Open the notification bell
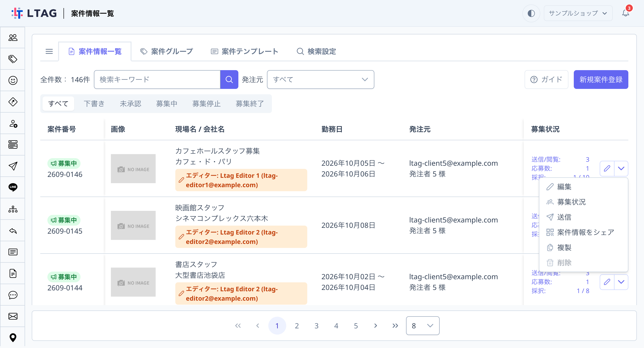The image size is (644, 348). [625, 13]
